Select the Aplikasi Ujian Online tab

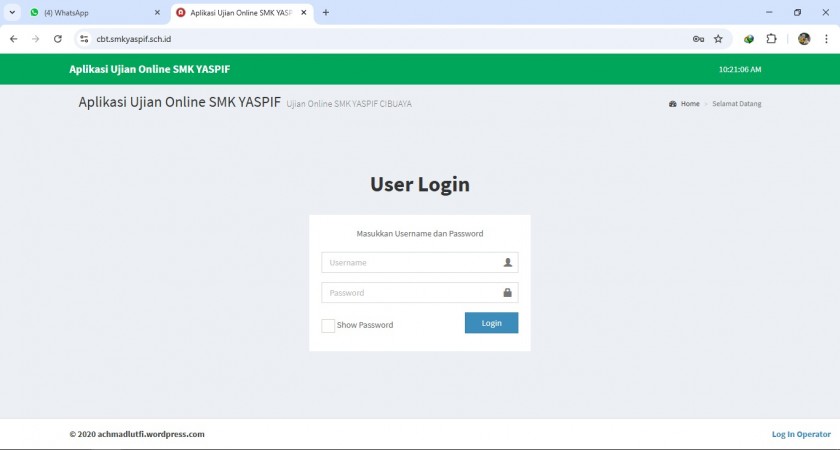tap(242, 13)
